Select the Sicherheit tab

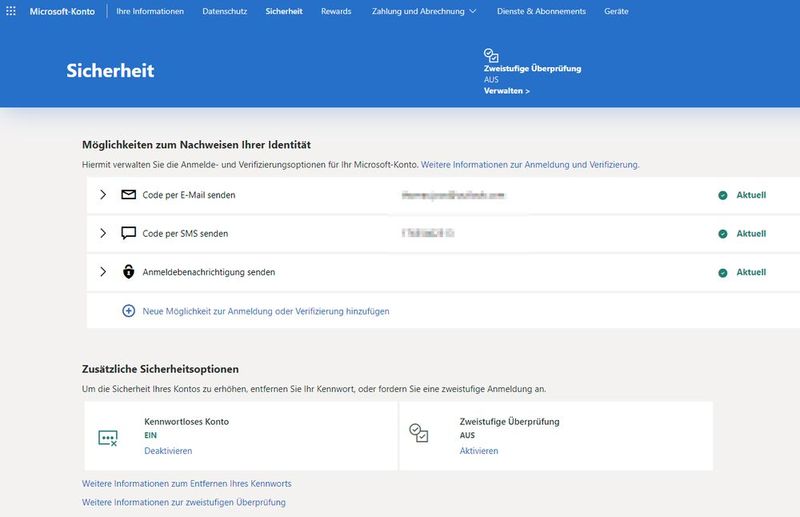[x=284, y=11]
